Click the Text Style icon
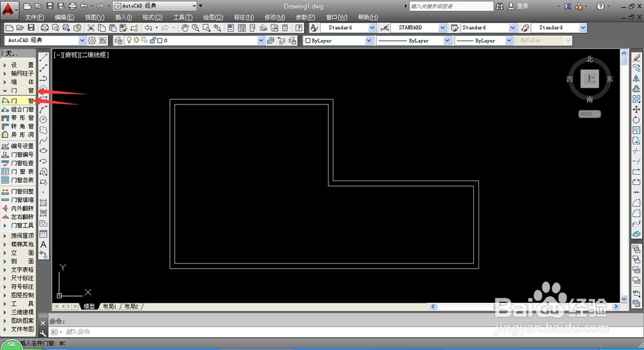 pos(314,28)
